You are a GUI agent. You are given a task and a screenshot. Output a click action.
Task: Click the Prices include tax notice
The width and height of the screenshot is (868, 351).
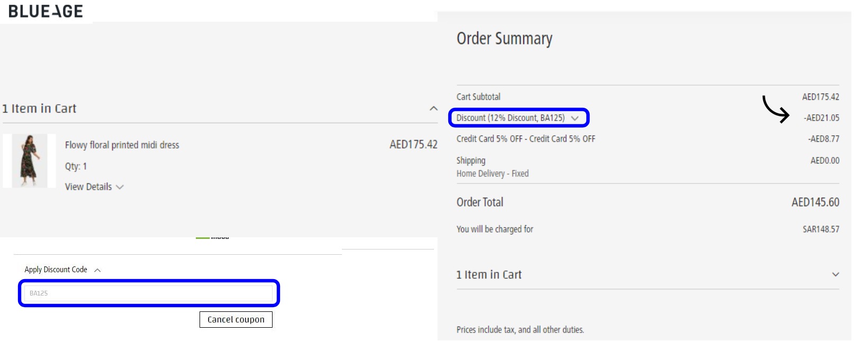point(520,329)
